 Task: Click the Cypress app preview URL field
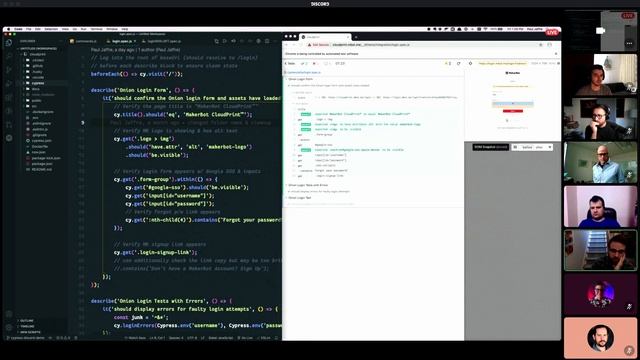coord(502,64)
